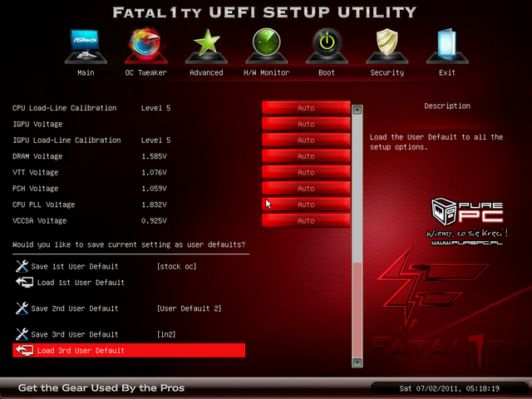Open DRAM Voltage Auto dropdown
The height and width of the screenshot is (399, 532).
306,156
